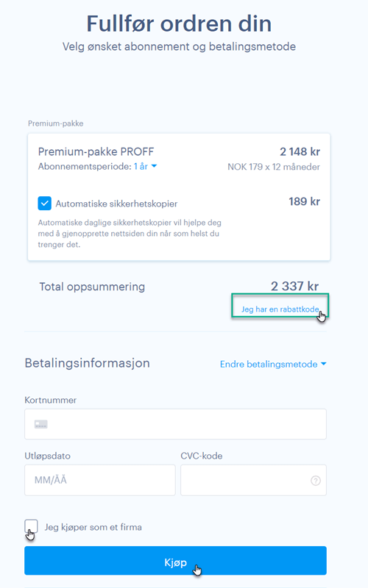Image resolution: width=368 pixels, height=588 pixels.
Task: Click the 'Automatiske sikkerhetskopier' label text
Action: 116,204
